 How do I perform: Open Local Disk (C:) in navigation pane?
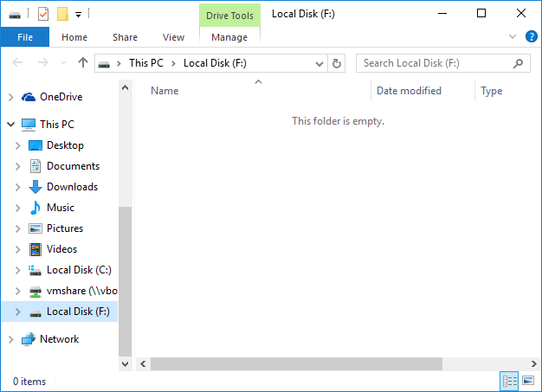(x=79, y=270)
